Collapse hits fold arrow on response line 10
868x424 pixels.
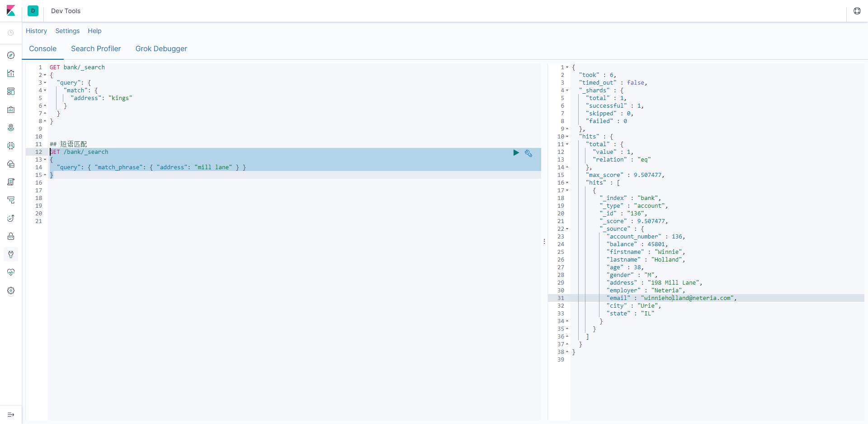tap(567, 137)
